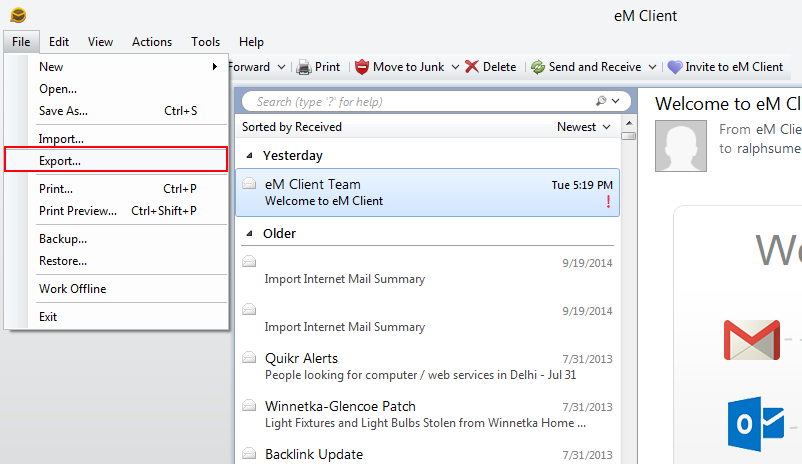Choose Print... from the File menu

point(116,189)
